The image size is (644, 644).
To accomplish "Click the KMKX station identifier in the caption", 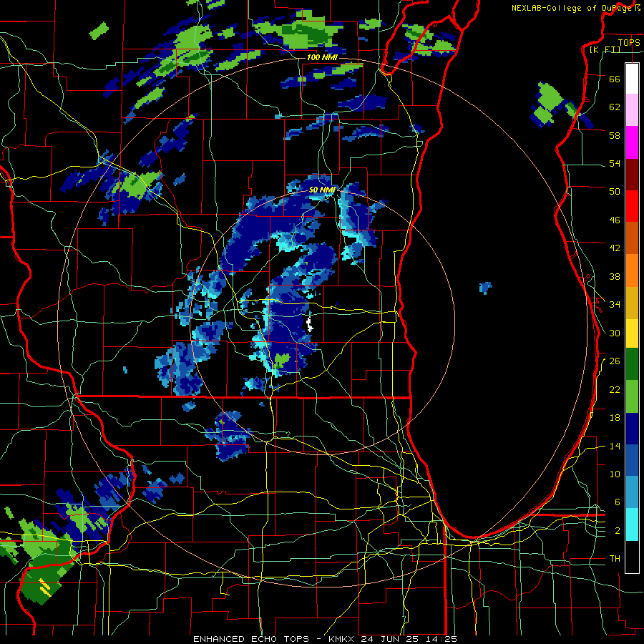I will (341, 639).
